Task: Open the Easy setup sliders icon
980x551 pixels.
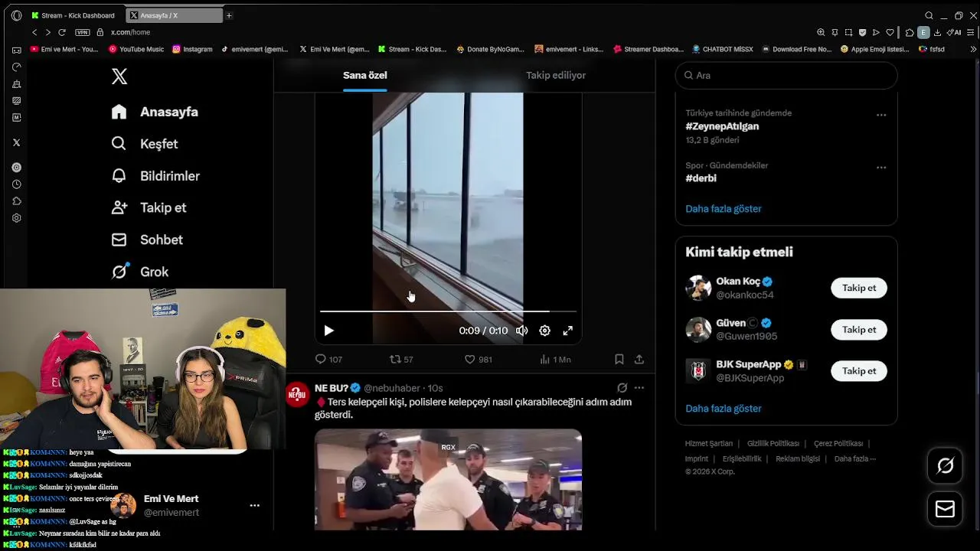Action: pos(971,32)
